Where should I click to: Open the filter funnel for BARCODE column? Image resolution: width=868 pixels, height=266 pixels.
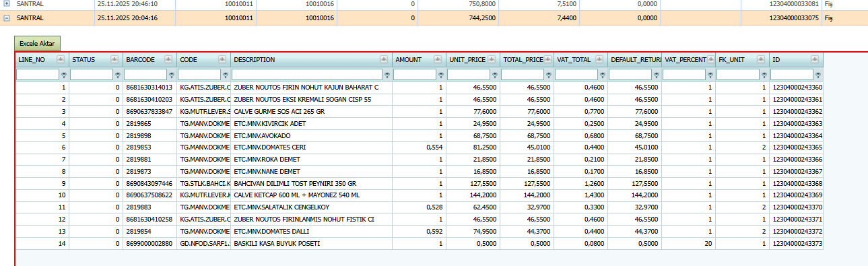pos(172,75)
